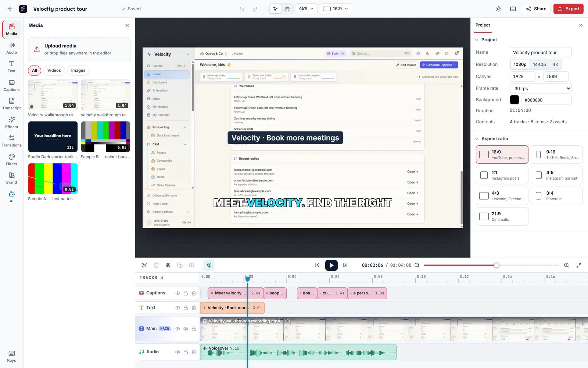
Task: Collapse the Media panel
Action: 127,25
